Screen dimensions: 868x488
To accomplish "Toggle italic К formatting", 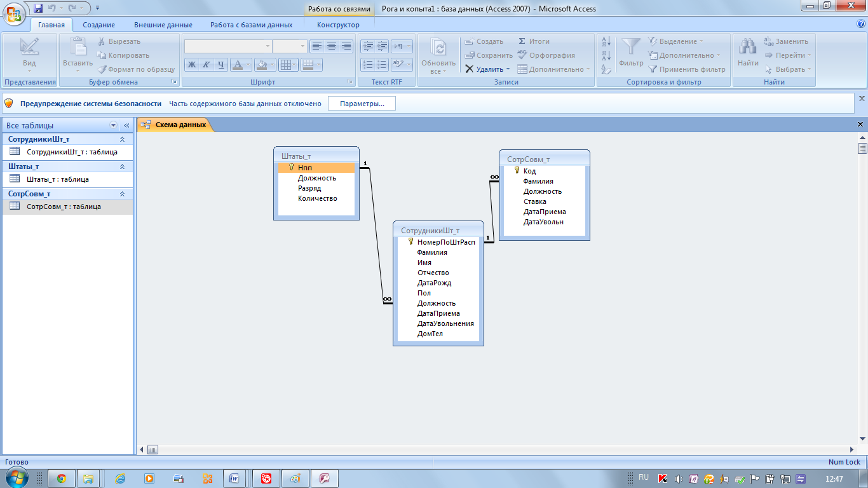I will click(207, 64).
